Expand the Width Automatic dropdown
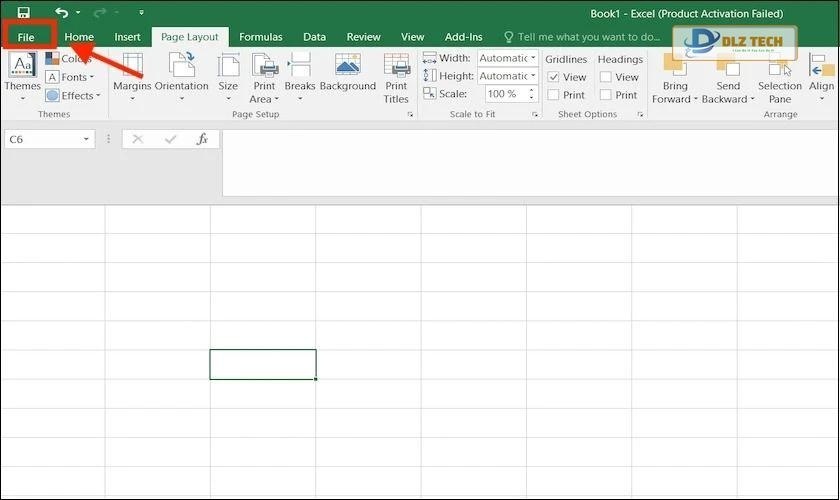Viewport: 840px width, 500px height. point(533,58)
